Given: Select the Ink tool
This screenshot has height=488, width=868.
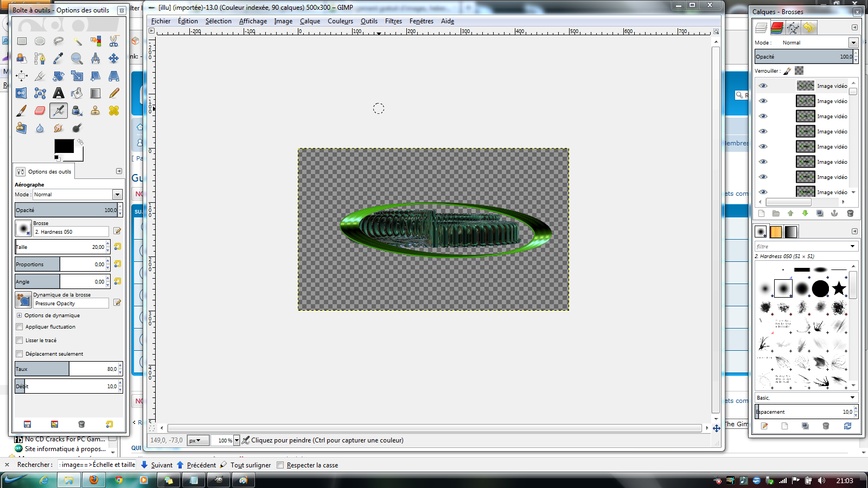Looking at the screenshot, I should pyautogui.click(x=77, y=111).
